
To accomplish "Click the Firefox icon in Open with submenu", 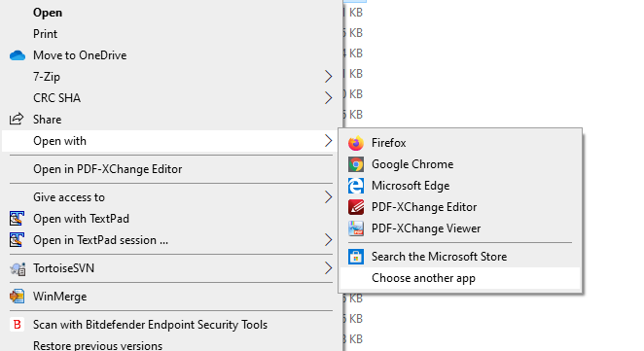I will [x=356, y=143].
